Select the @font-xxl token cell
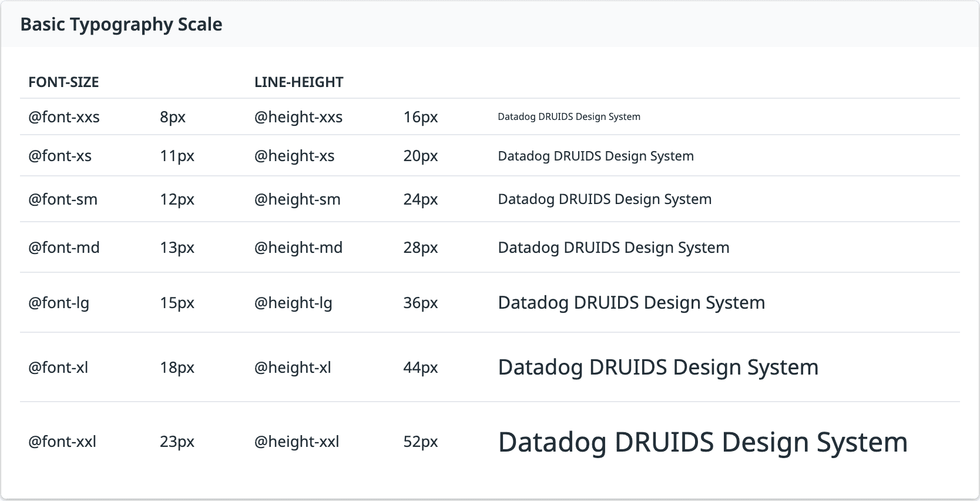This screenshot has height=501, width=980. (62, 442)
